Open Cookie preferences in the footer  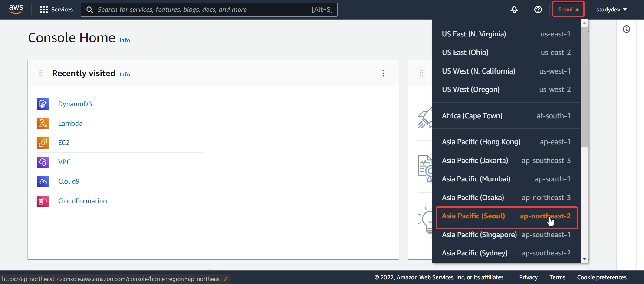pyautogui.click(x=601, y=277)
